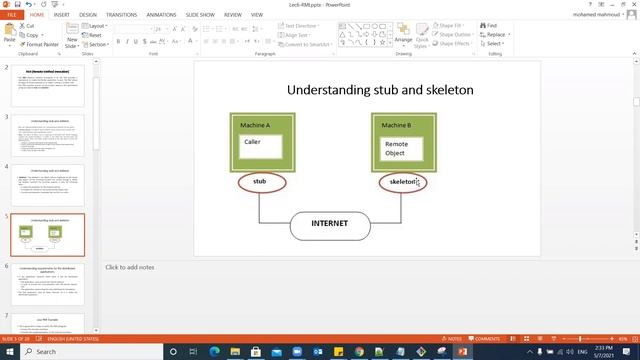Toggle the Comments pane in status bar
This screenshot has width=640, height=360.
[484, 339]
